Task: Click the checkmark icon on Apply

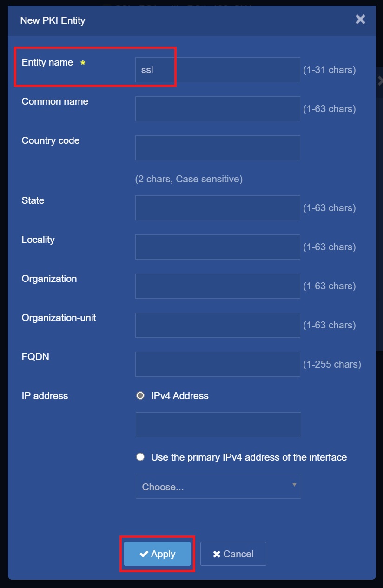Action: [x=144, y=554]
